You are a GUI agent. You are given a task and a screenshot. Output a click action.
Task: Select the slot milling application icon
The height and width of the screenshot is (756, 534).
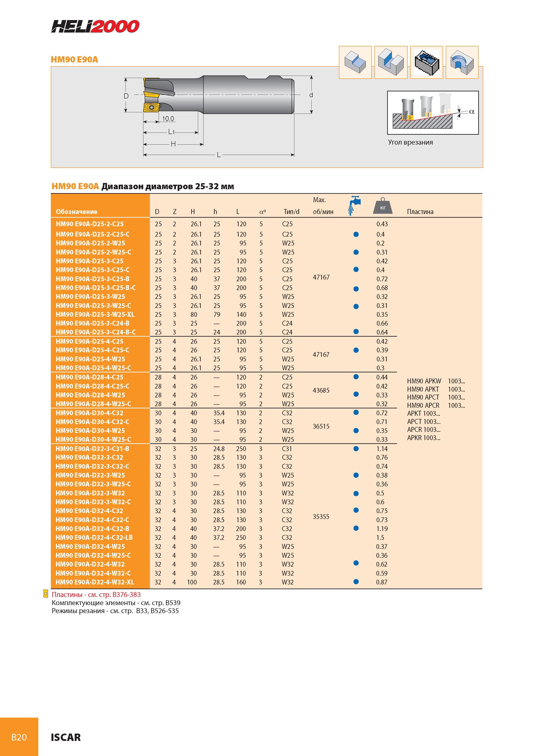(x=391, y=62)
